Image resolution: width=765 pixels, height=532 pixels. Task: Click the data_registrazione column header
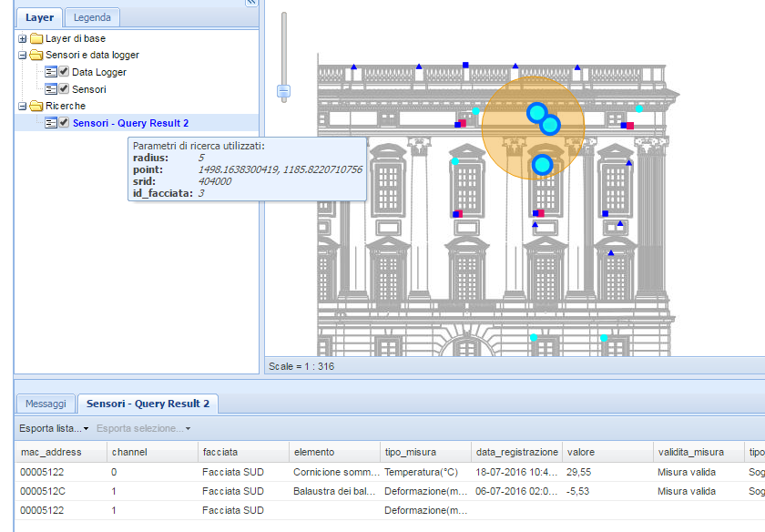[x=516, y=452]
